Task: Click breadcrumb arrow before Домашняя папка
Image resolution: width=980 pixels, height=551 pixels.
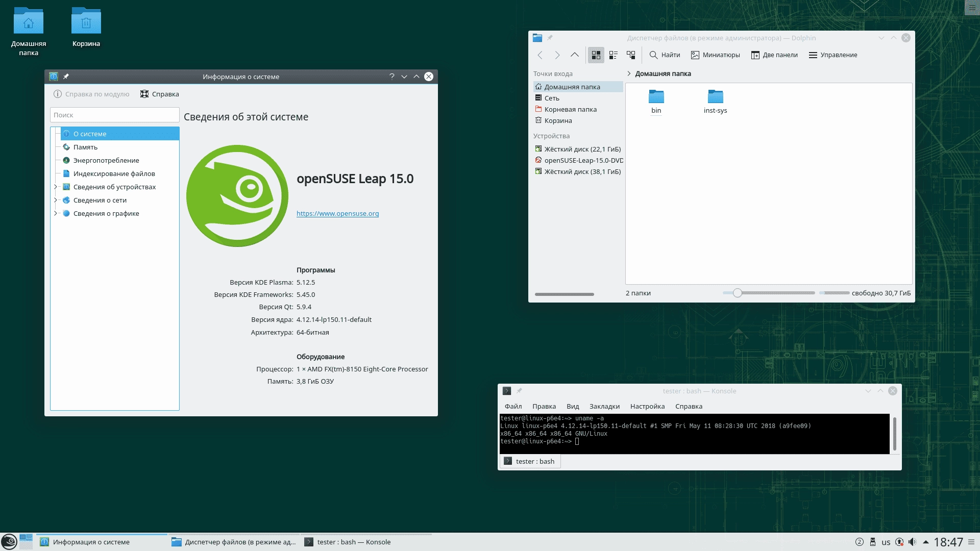Action: [x=629, y=73]
